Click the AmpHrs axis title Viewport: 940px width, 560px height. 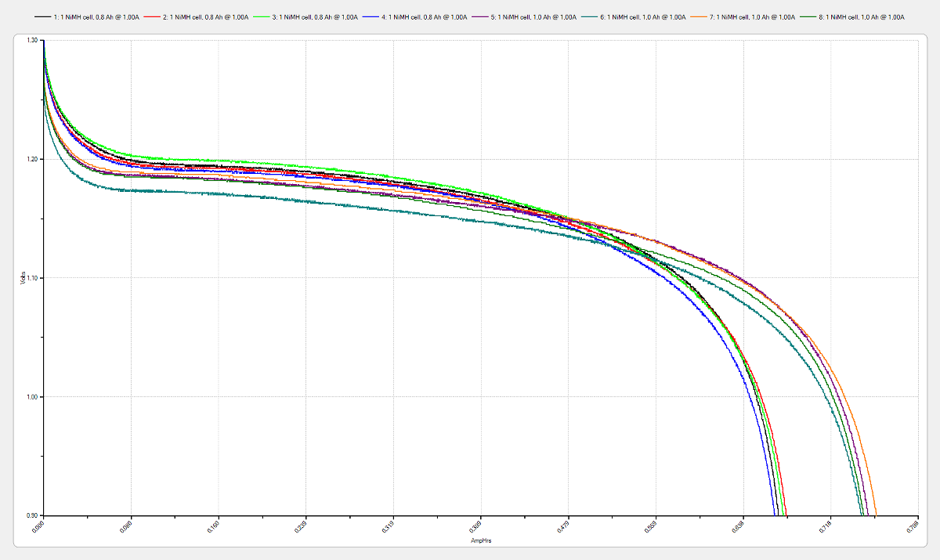[480, 541]
